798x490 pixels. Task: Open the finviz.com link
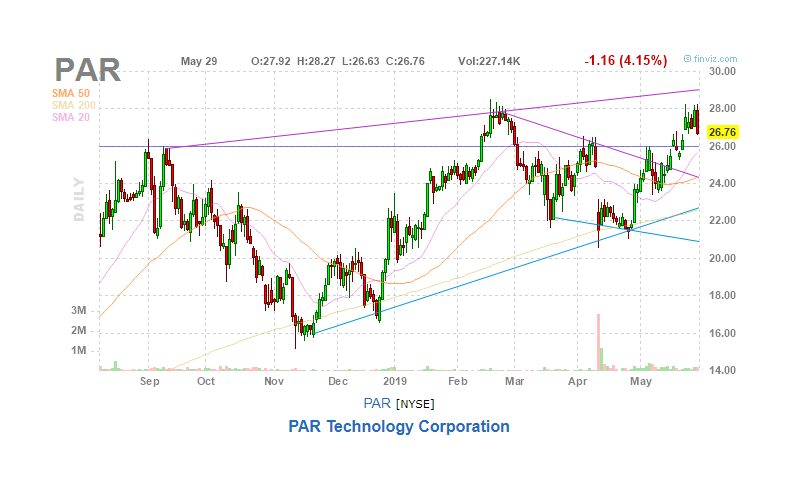click(710, 59)
